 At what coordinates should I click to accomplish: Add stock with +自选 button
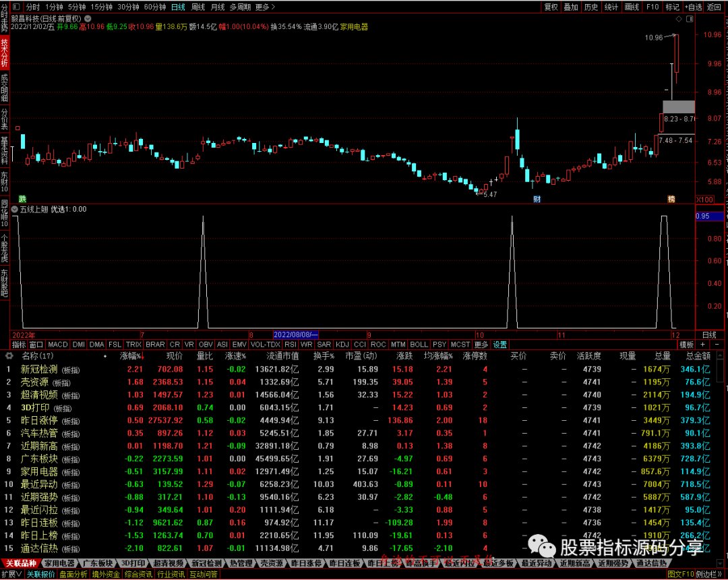693,7
